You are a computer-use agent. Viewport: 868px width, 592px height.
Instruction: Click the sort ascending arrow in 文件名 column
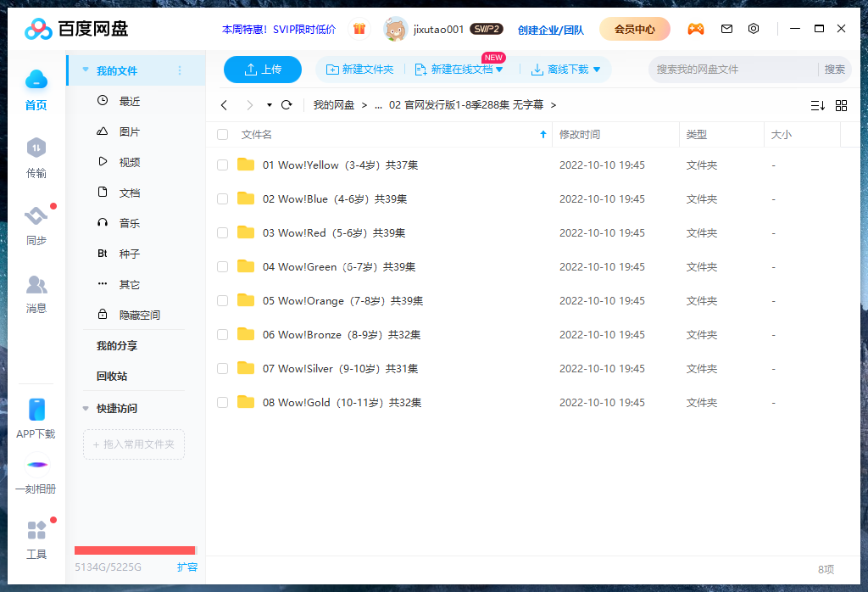coord(543,135)
